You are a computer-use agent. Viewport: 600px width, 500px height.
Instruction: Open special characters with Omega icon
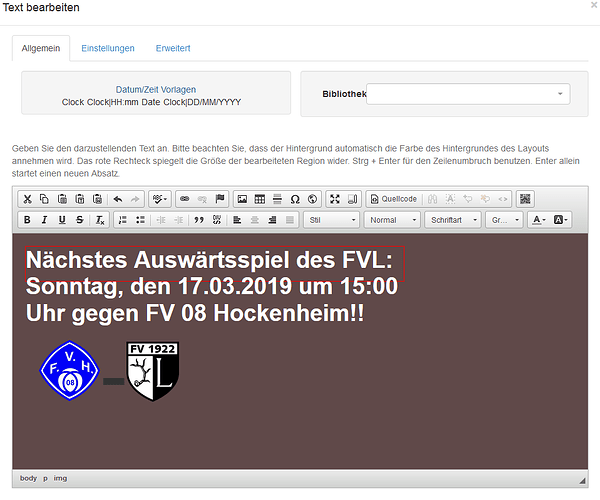click(x=295, y=199)
